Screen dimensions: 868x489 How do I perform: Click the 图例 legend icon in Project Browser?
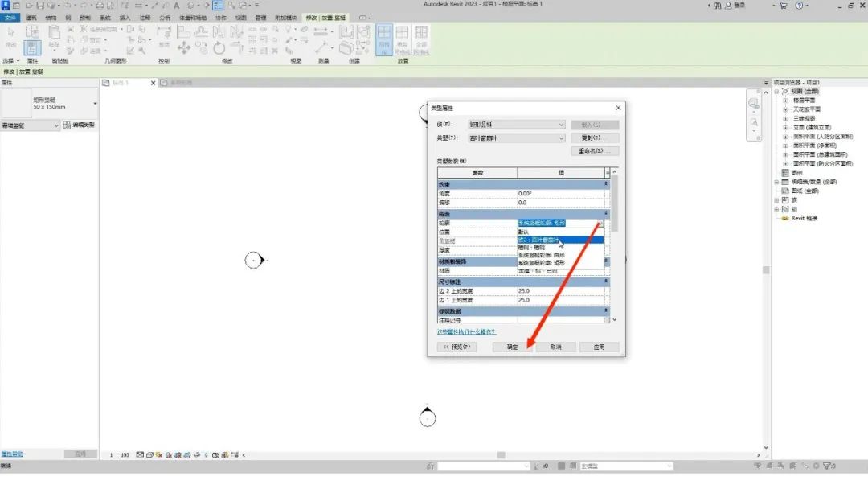click(x=785, y=173)
